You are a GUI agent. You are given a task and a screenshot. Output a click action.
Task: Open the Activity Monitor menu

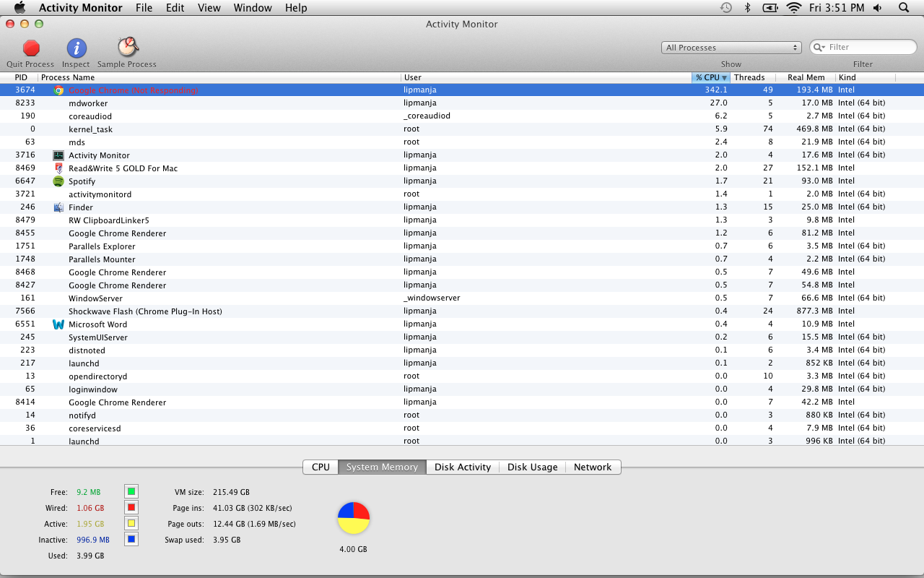point(82,7)
